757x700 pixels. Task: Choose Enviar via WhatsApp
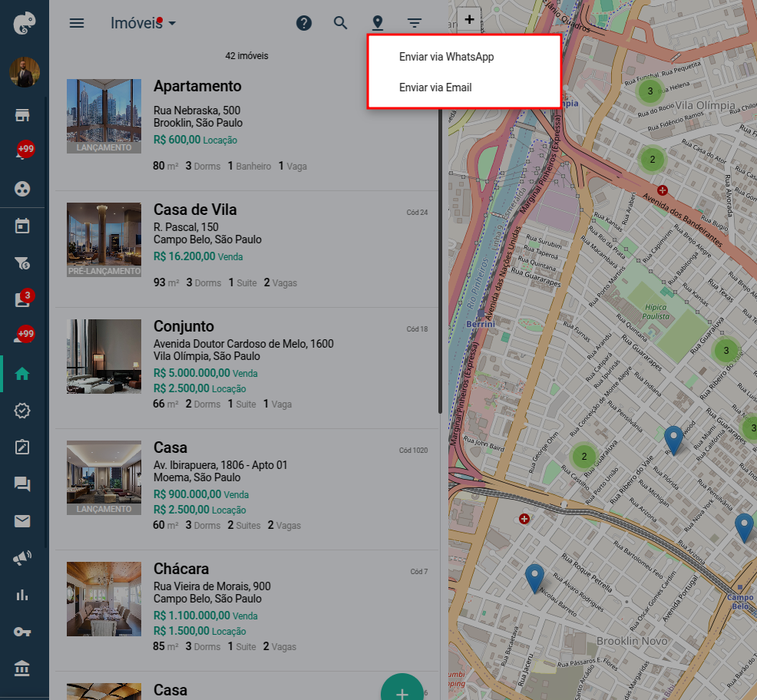[x=446, y=57]
